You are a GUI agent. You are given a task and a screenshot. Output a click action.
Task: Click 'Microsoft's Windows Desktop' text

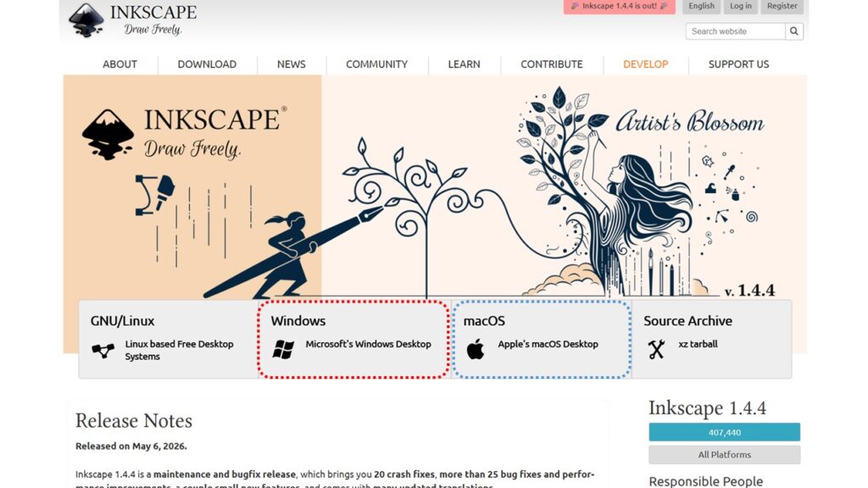368,344
